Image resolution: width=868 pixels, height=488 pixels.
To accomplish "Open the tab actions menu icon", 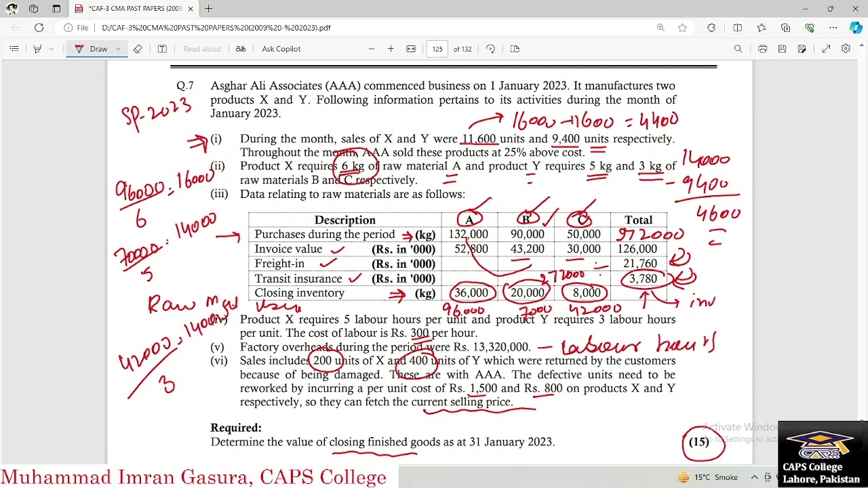I will 56,9.
